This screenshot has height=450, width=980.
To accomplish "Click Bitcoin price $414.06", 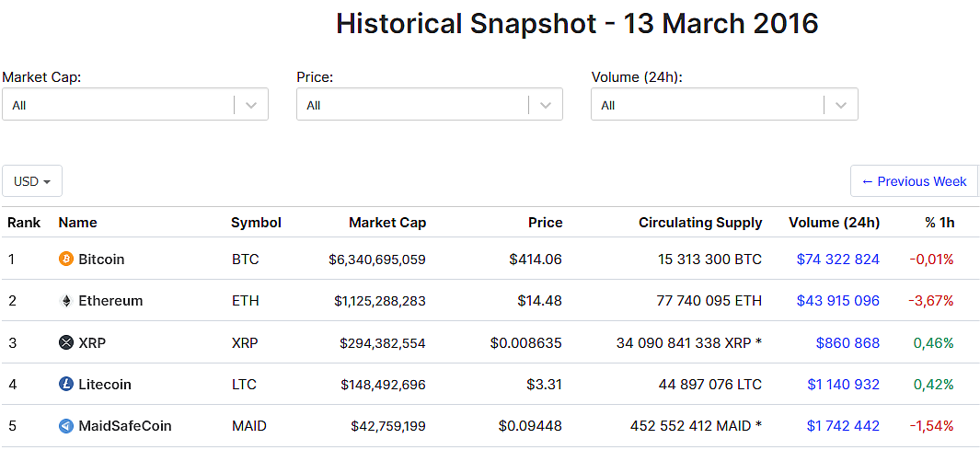I will [536, 259].
